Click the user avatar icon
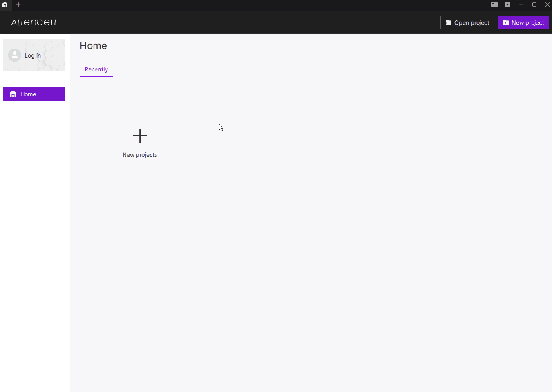The width and height of the screenshot is (552, 392). (x=15, y=55)
